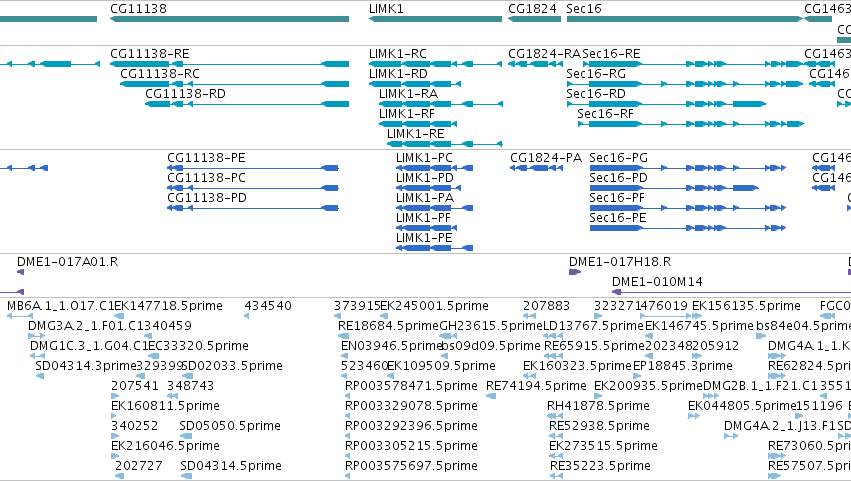Select transcript Sec16-RE
The width and height of the screenshot is (851, 481).
point(692,64)
